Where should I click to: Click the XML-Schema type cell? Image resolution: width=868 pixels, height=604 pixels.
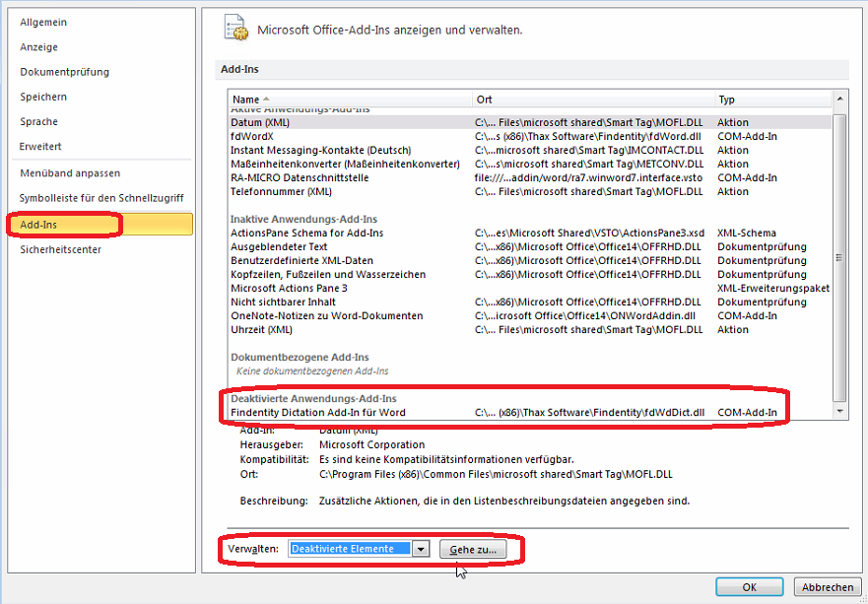747,234
